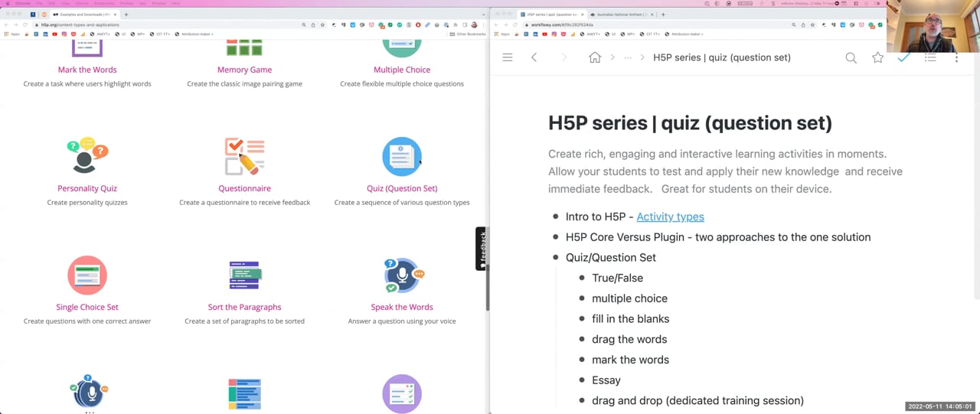The width and height of the screenshot is (980, 414).
Task: Open a new tab in left Chrome window
Action: pos(126,15)
